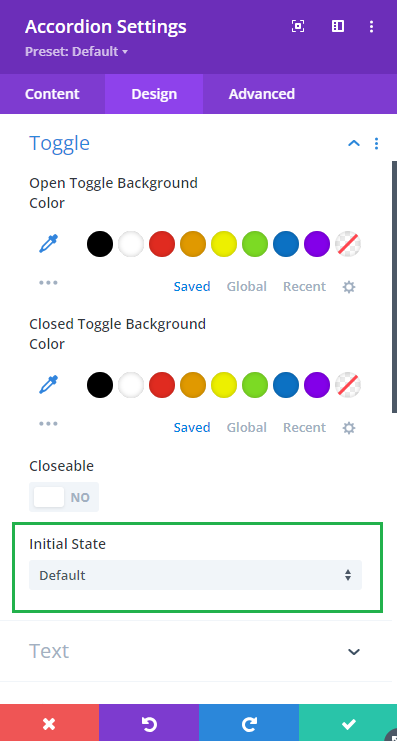
Task: Collapse the Toggle section chevron
Action: [x=354, y=143]
